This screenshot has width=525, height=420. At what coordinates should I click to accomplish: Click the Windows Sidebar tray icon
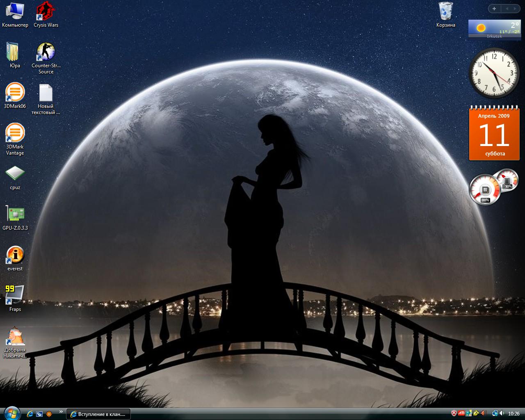pyautogui.click(x=469, y=413)
